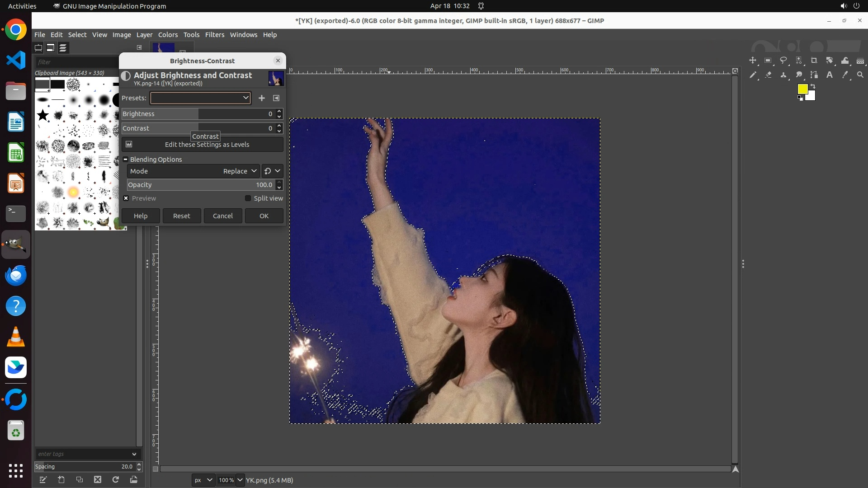
Task: Click the Reset button
Action: tap(182, 216)
